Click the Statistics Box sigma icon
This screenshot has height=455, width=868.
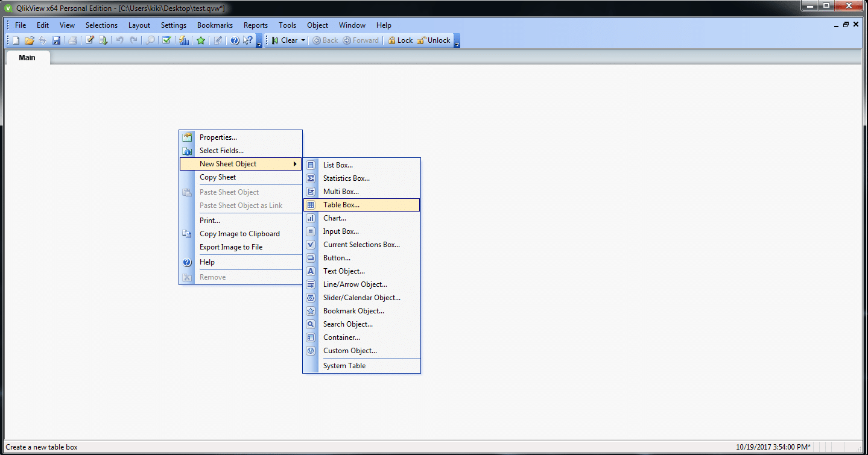click(x=311, y=178)
